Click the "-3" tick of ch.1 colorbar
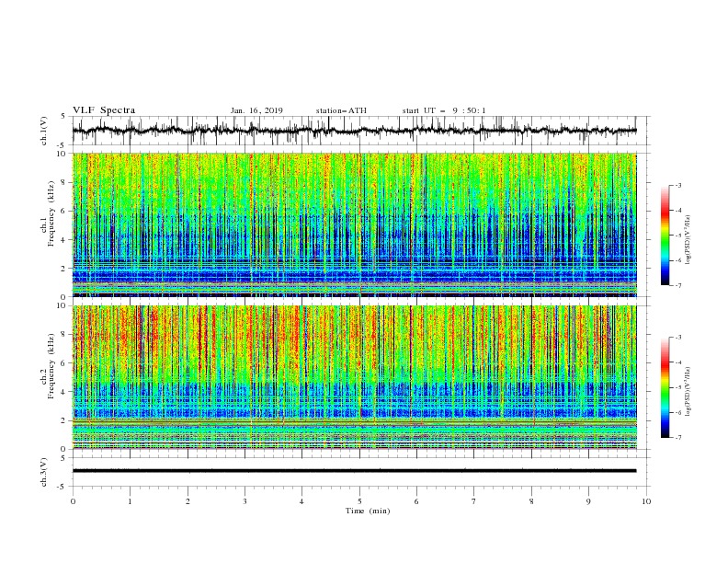Image resolution: width=728 pixels, height=563 pixels. [x=678, y=185]
